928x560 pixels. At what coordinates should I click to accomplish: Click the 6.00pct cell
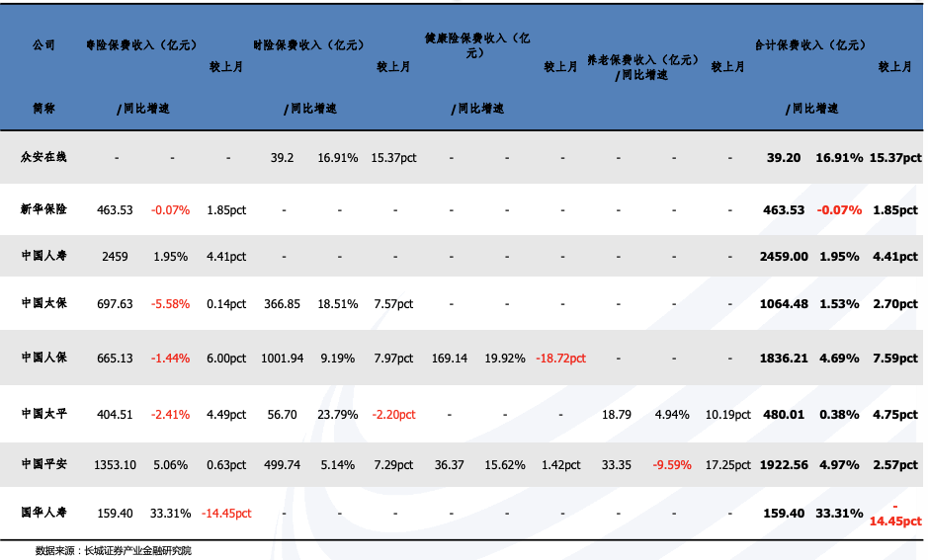(226, 359)
